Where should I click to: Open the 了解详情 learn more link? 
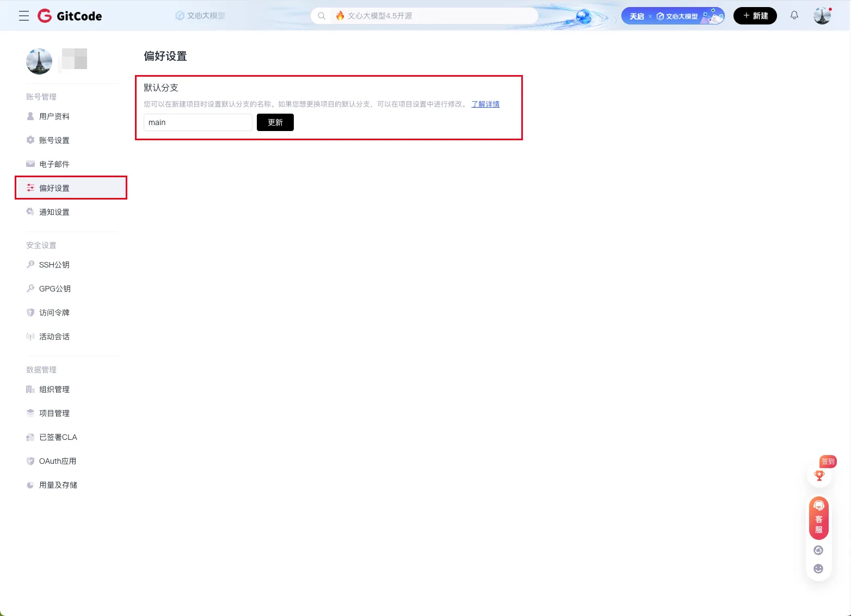[485, 104]
